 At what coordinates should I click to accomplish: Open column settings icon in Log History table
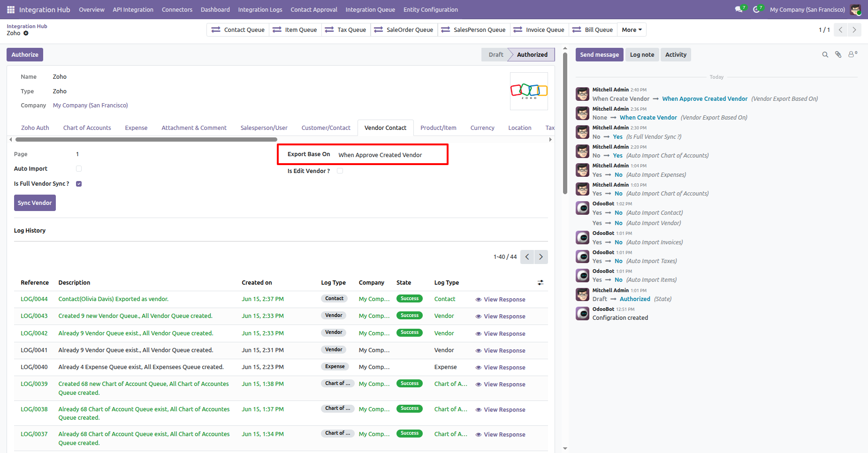(541, 282)
